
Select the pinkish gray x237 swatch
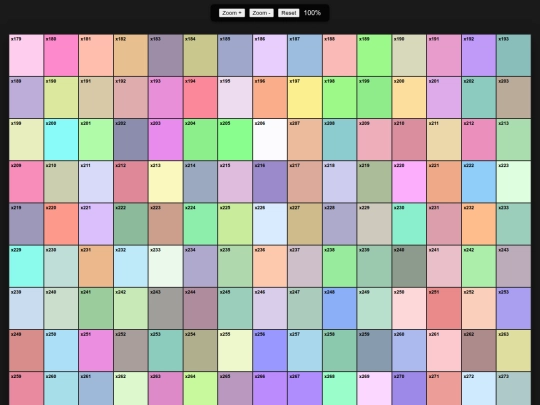(x=305, y=266)
